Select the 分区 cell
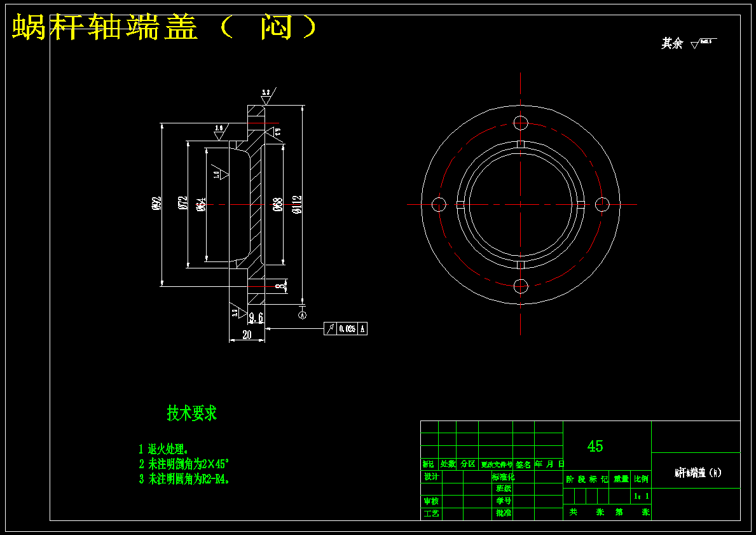756x535 pixels. click(467, 464)
